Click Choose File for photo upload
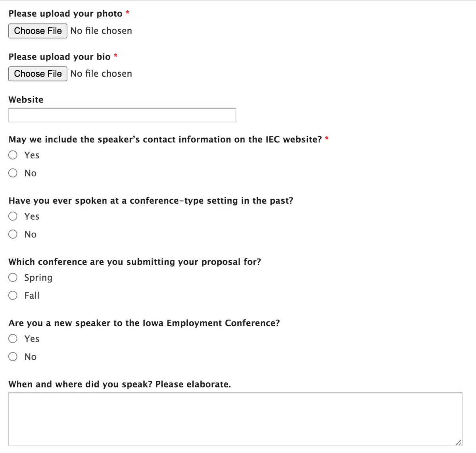 pos(38,31)
